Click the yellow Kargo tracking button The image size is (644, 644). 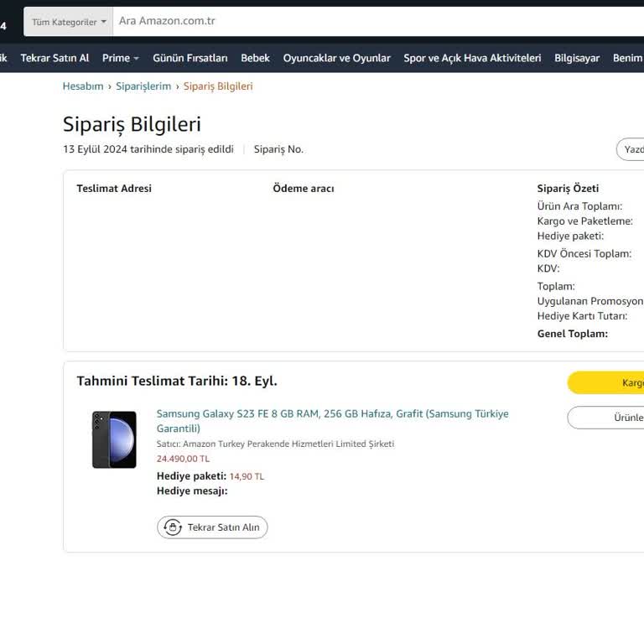click(x=605, y=382)
